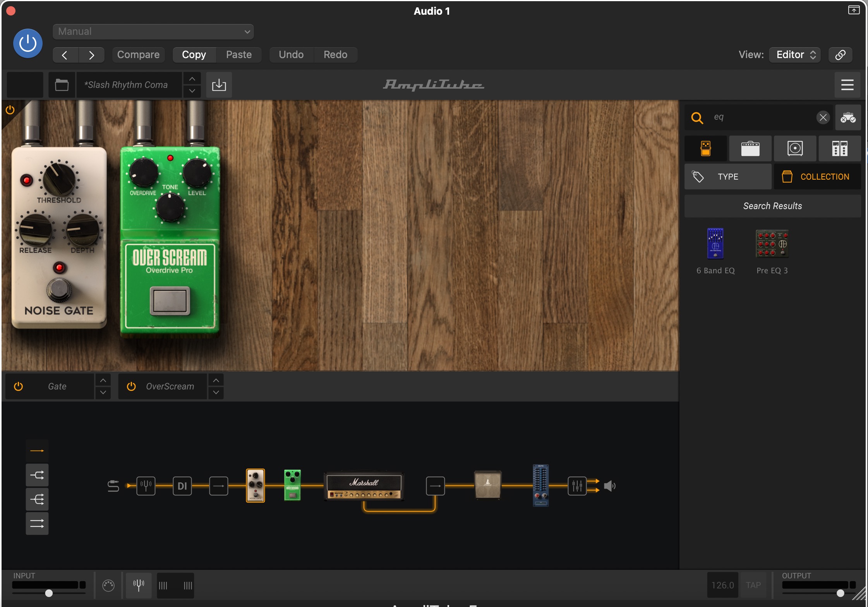
Task: Toggle the owned gear filter icon
Action: coord(848,117)
